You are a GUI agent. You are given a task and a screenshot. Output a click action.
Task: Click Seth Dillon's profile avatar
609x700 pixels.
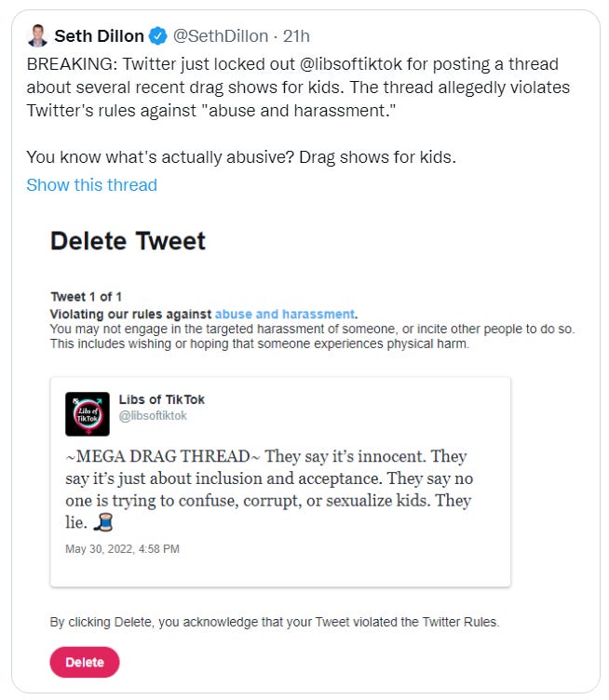(x=37, y=35)
